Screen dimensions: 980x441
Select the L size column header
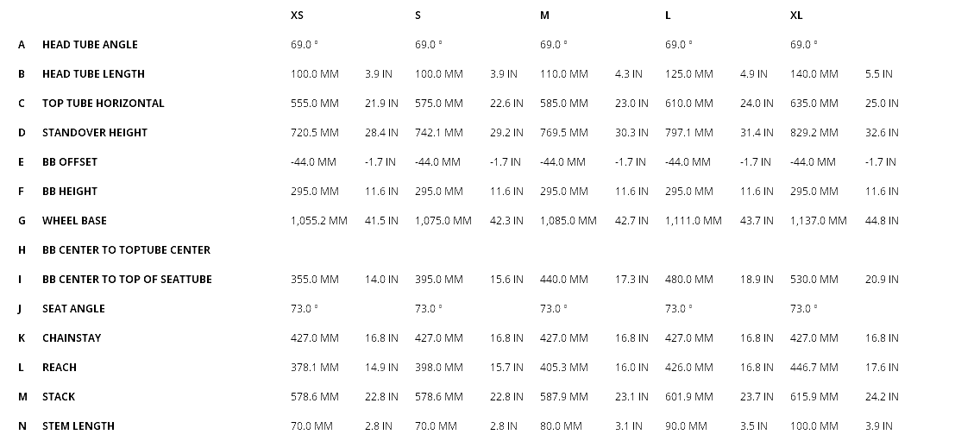pyautogui.click(x=669, y=16)
